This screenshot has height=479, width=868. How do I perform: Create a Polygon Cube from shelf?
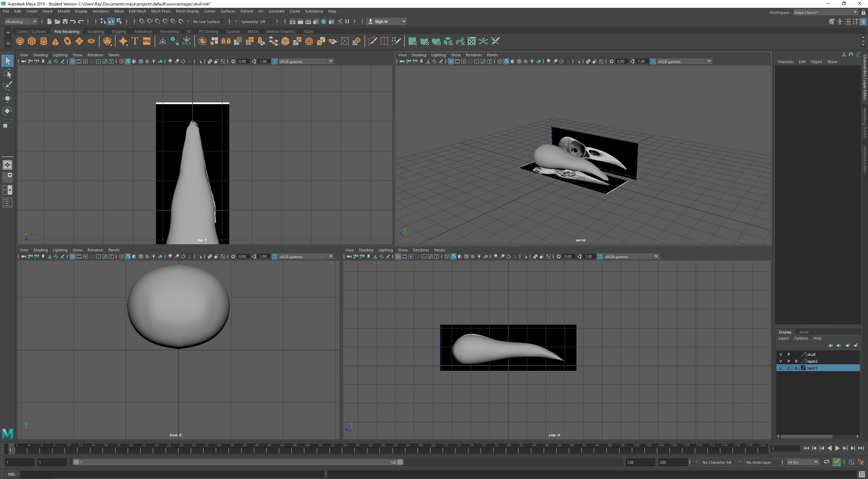pyautogui.click(x=32, y=41)
